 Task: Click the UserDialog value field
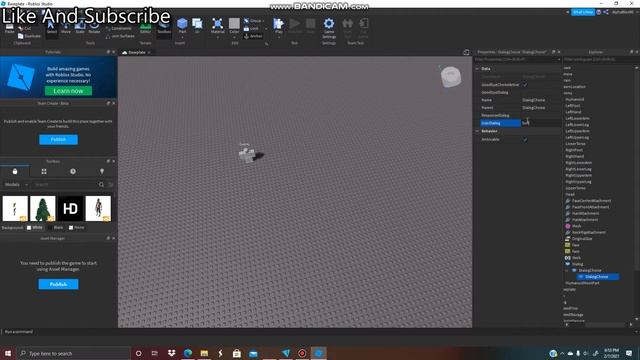coord(541,123)
